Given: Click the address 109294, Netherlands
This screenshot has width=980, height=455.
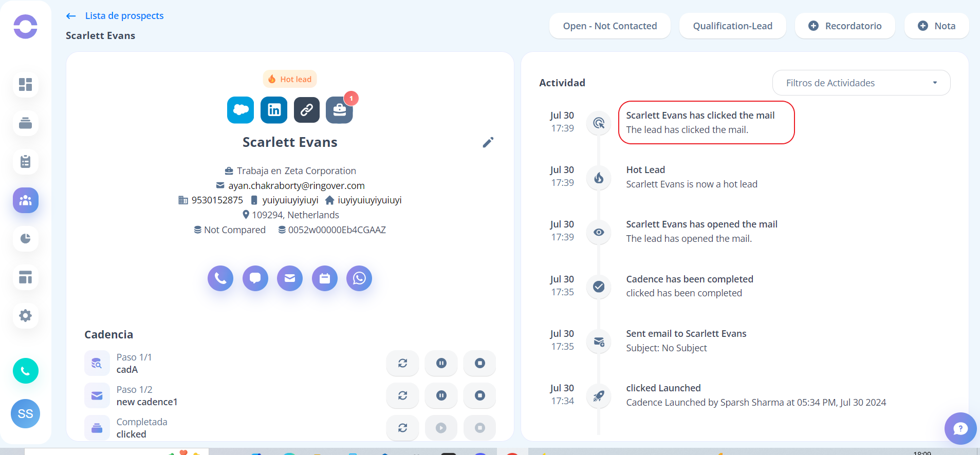Looking at the screenshot, I should click(x=295, y=215).
